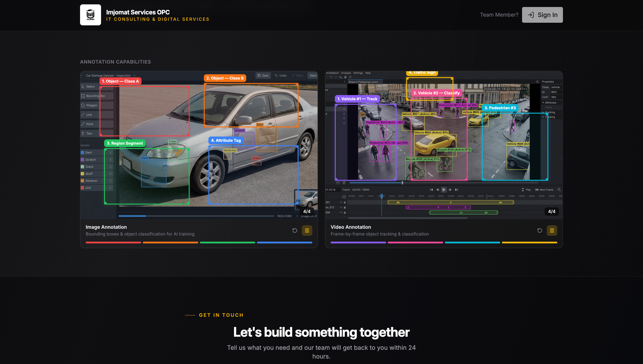The width and height of the screenshot is (643, 364).
Task: Click the Imjomat logo in the header
Action: tap(90, 15)
